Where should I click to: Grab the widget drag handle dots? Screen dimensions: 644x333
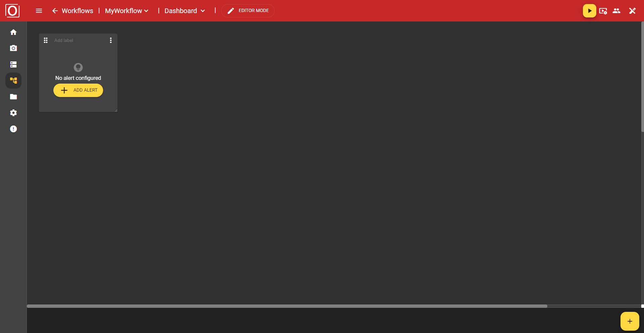coord(46,40)
